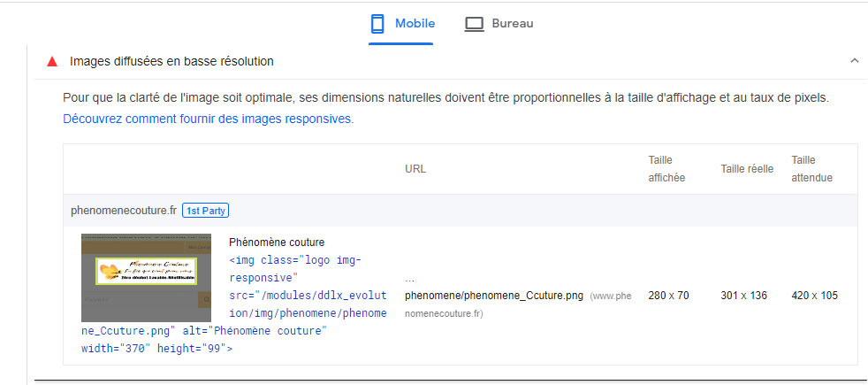Open "Découvrez comment fournir des images responsives" link
The width and height of the screenshot is (868, 385).
pyautogui.click(x=208, y=119)
